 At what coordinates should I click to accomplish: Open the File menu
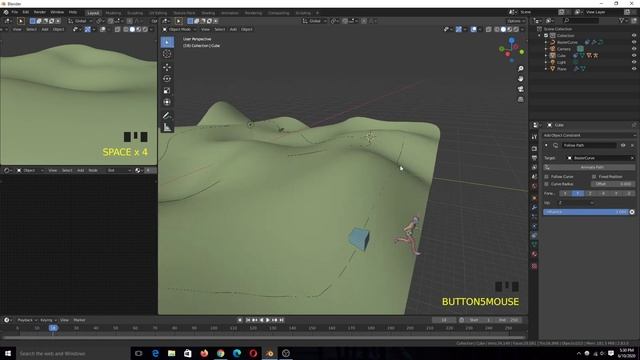(15, 12)
